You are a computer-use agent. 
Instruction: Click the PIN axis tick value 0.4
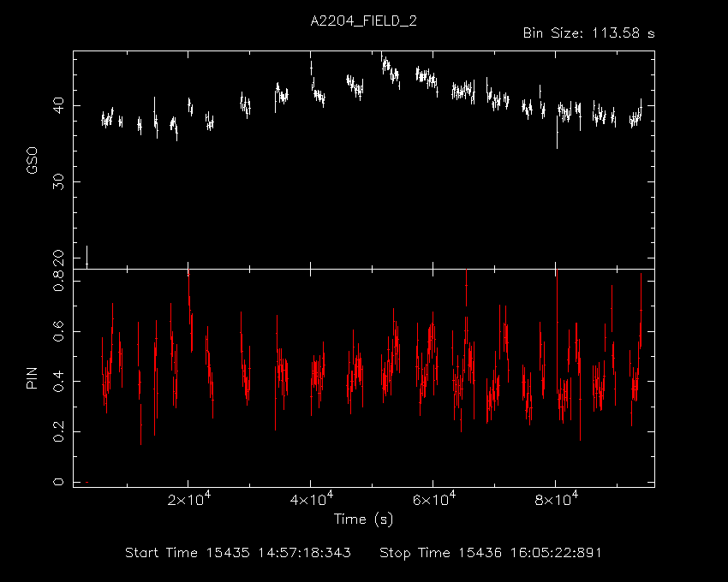(x=59, y=382)
